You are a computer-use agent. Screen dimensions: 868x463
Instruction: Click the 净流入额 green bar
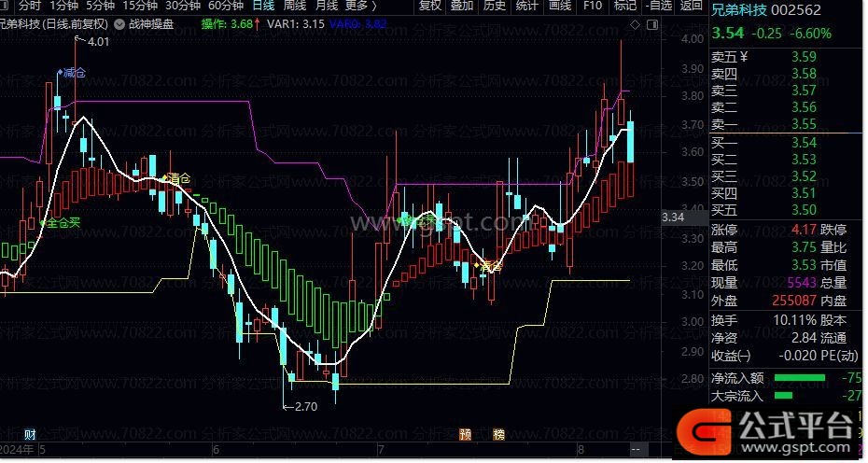[799, 378]
